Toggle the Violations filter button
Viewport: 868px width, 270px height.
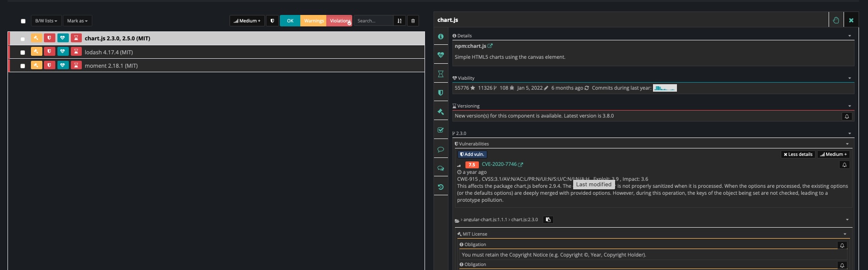[340, 21]
